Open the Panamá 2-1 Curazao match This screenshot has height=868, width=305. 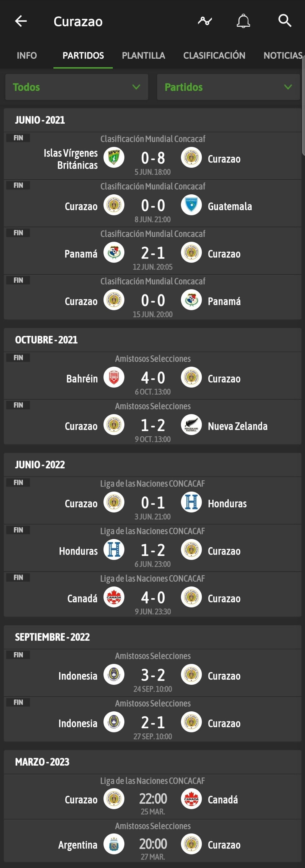153,253
